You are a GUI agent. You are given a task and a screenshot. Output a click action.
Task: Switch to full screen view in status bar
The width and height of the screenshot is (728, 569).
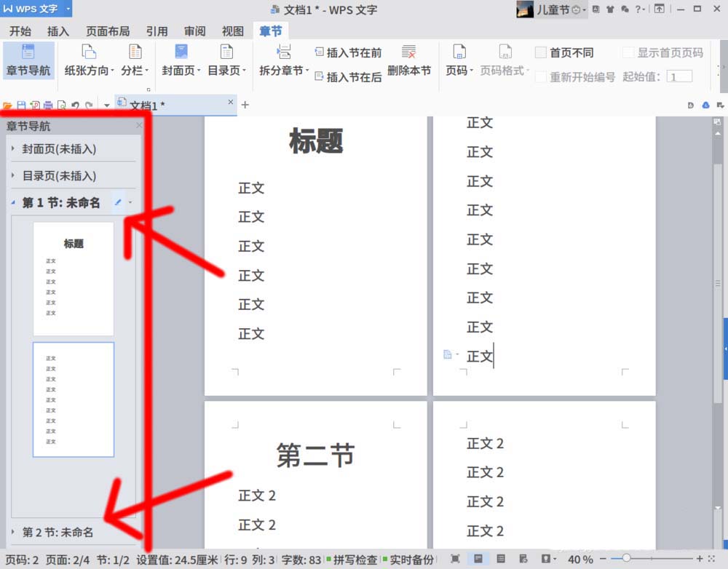[x=456, y=559]
